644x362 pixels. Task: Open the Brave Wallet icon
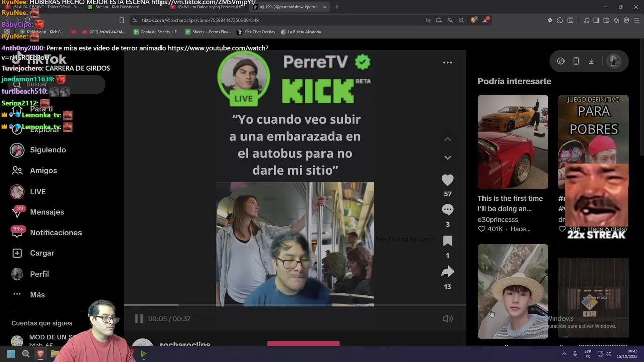pyautogui.click(x=606, y=20)
